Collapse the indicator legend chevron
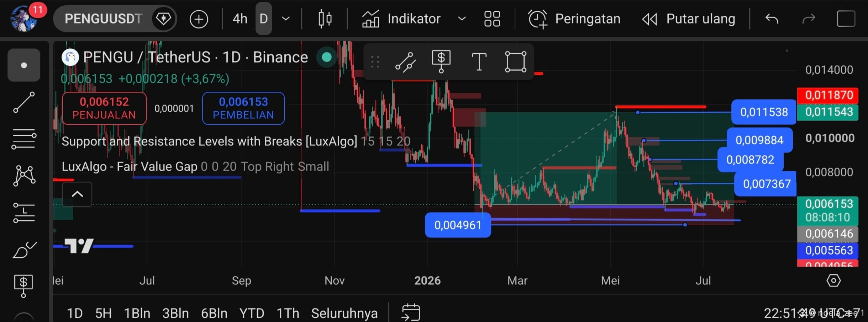The image size is (868, 322). (77, 194)
